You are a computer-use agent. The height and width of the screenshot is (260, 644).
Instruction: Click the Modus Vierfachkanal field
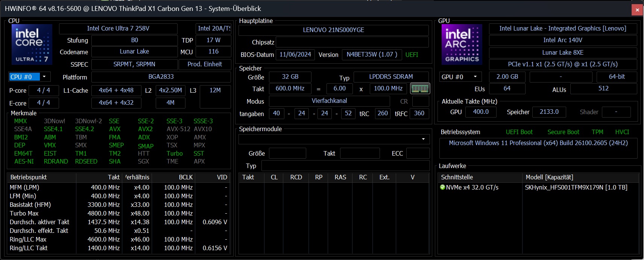click(x=330, y=101)
